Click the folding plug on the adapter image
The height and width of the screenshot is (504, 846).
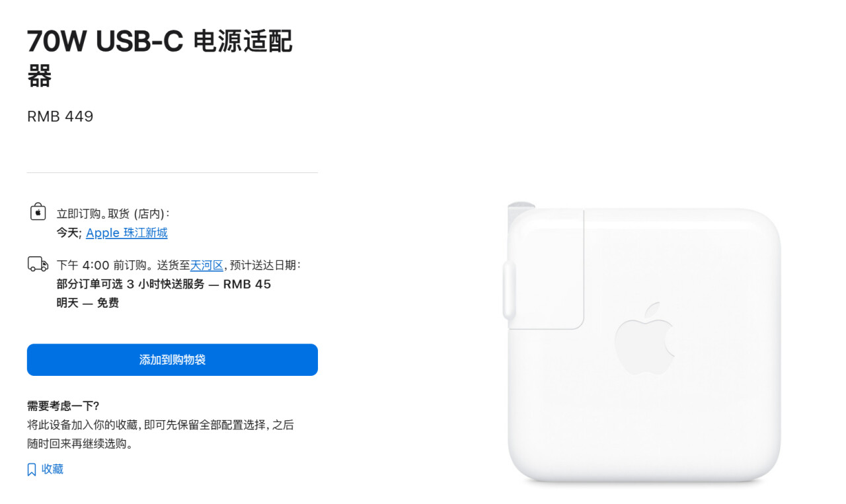[545, 269]
